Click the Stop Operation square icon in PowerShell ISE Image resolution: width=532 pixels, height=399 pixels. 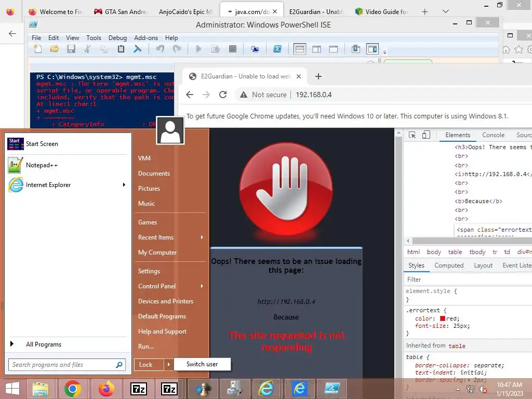point(233,49)
